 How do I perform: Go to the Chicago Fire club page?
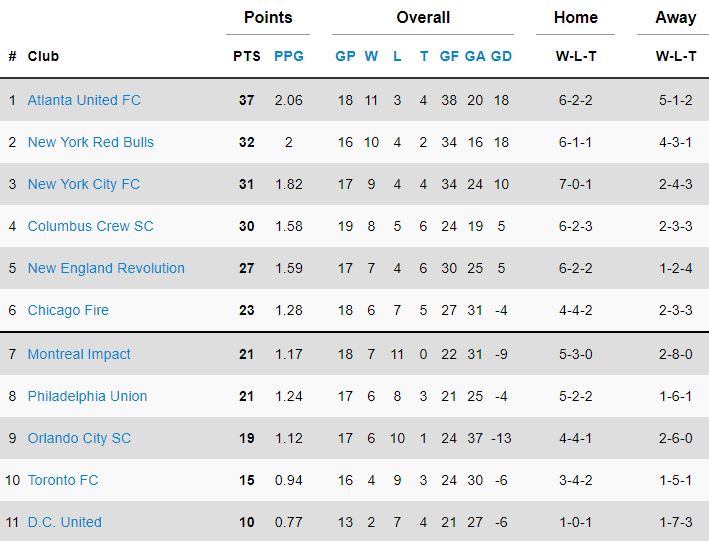68,310
